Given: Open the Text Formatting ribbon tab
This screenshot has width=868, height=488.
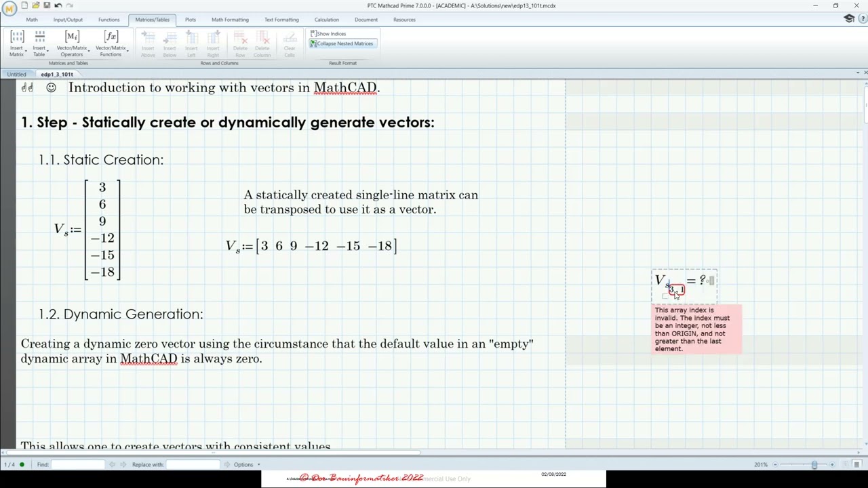Looking at the screenshot, I should [281, 20].
